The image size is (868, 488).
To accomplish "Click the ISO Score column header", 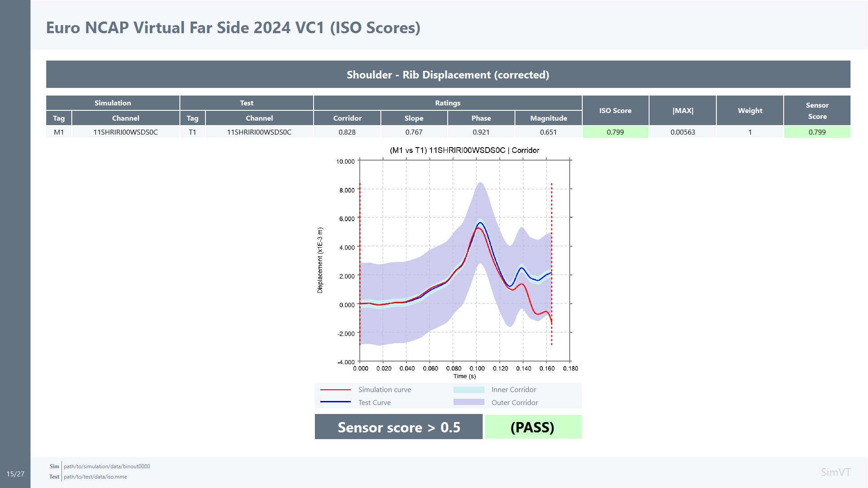I will point(615,110).
